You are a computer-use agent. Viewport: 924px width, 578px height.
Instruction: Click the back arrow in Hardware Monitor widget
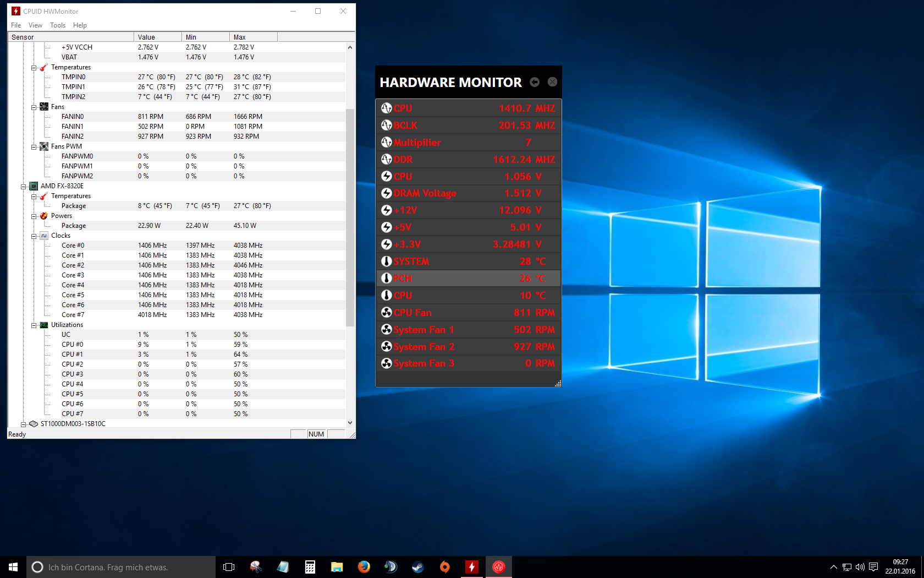pyautogui.click(x=535, y=82)
